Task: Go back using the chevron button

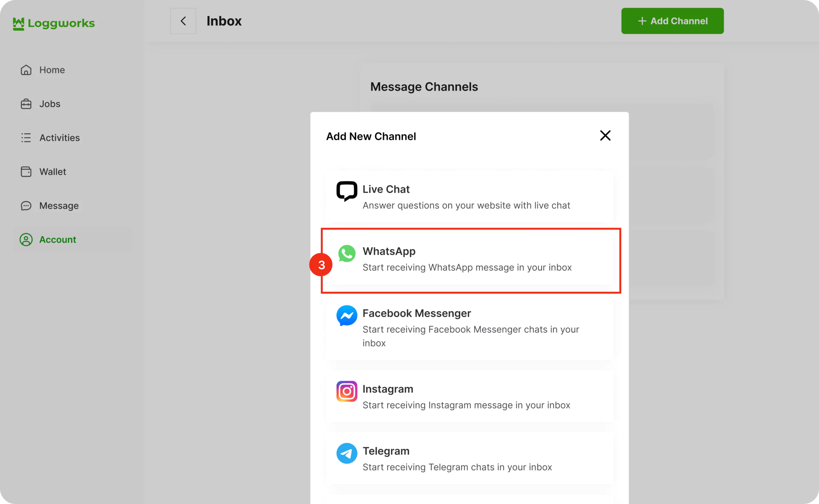Action: click(183, 21)
